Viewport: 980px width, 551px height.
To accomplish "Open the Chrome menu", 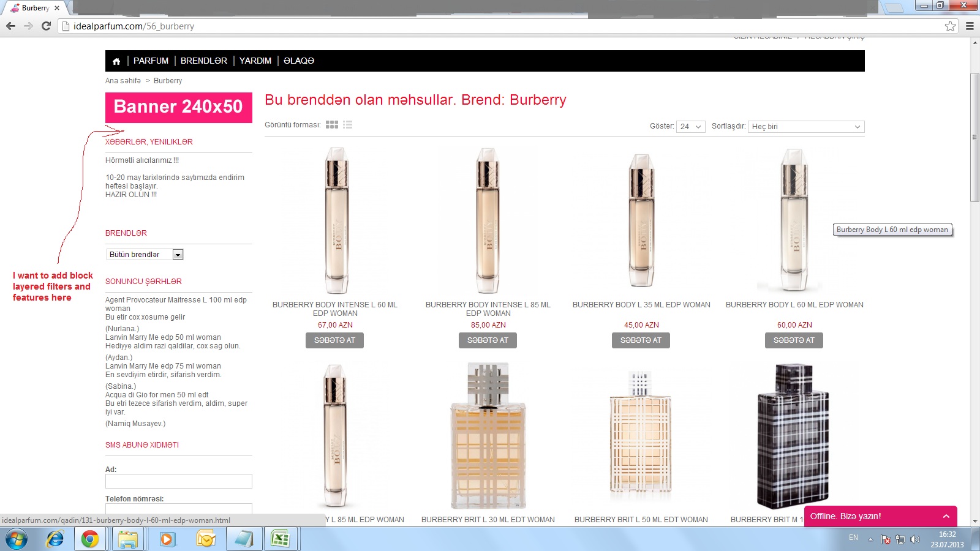I will point(970,26).
